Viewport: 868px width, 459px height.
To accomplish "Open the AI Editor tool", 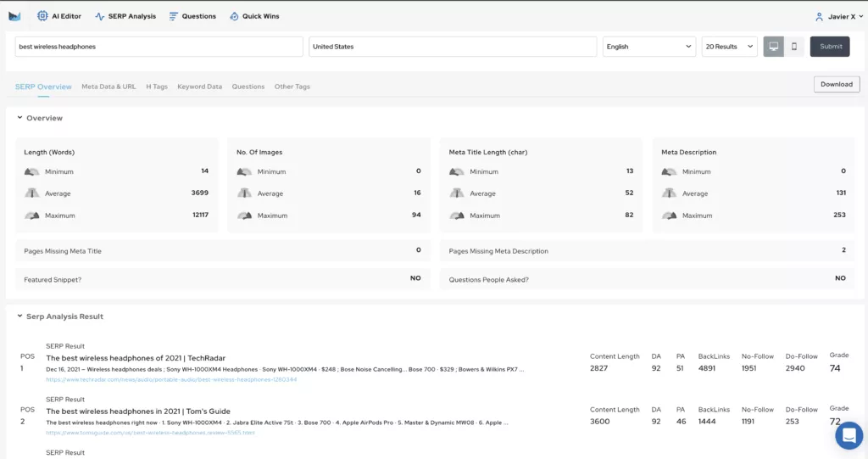I will 59,16.
